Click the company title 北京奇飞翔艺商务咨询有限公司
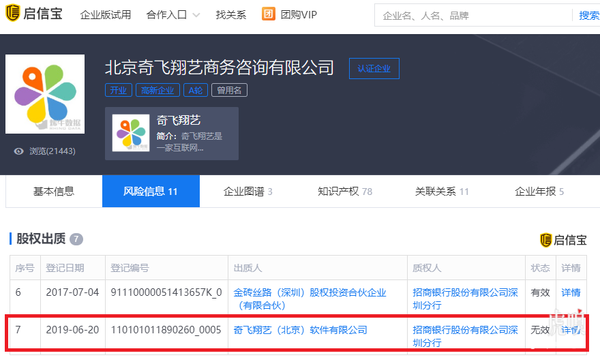 pos(220,67)
